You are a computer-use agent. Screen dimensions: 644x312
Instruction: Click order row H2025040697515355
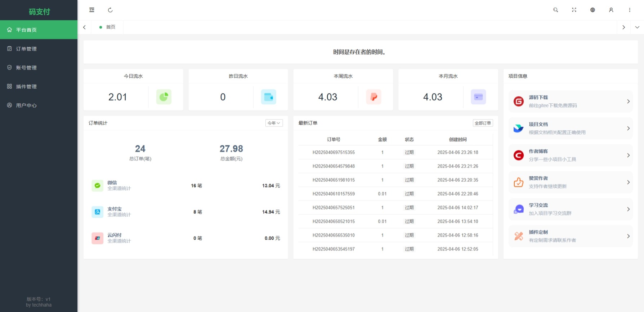(x=334, y=153)
